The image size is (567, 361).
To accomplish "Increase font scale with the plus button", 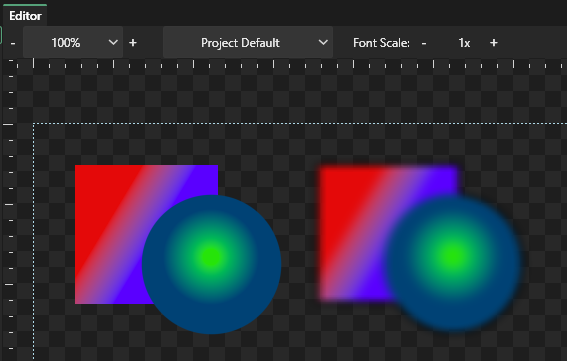I will (494, 43).
